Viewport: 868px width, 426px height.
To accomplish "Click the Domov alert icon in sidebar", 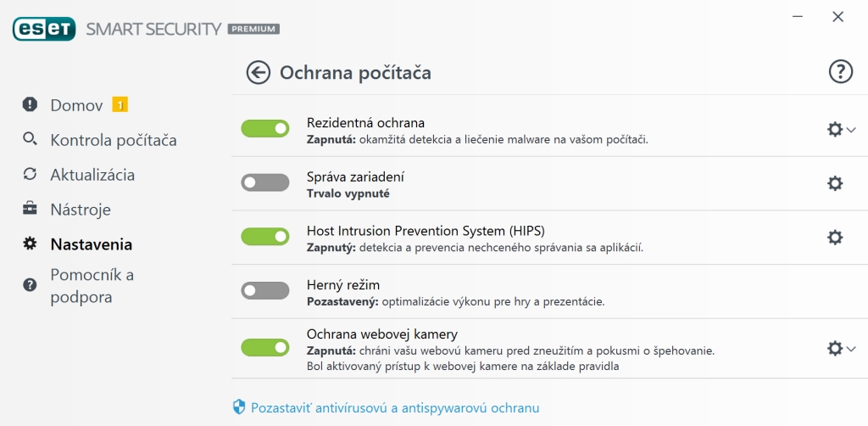I will point(31,105).
